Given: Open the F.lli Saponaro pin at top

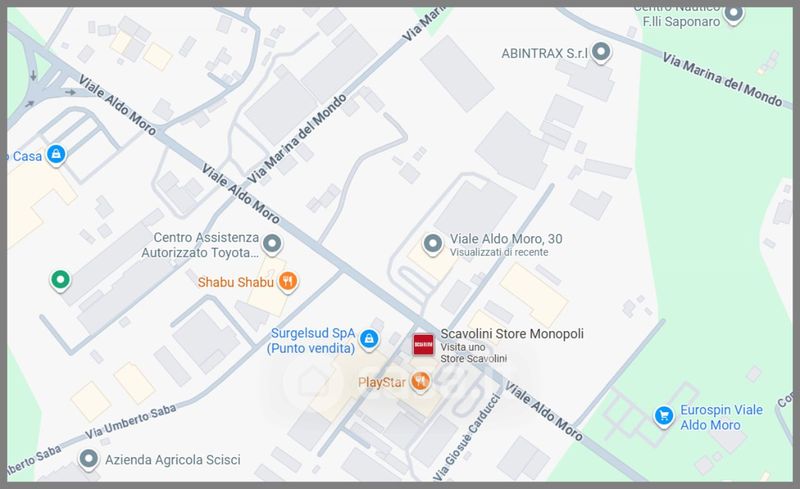Looking at the screenshot, I should [x=734, y=14].
